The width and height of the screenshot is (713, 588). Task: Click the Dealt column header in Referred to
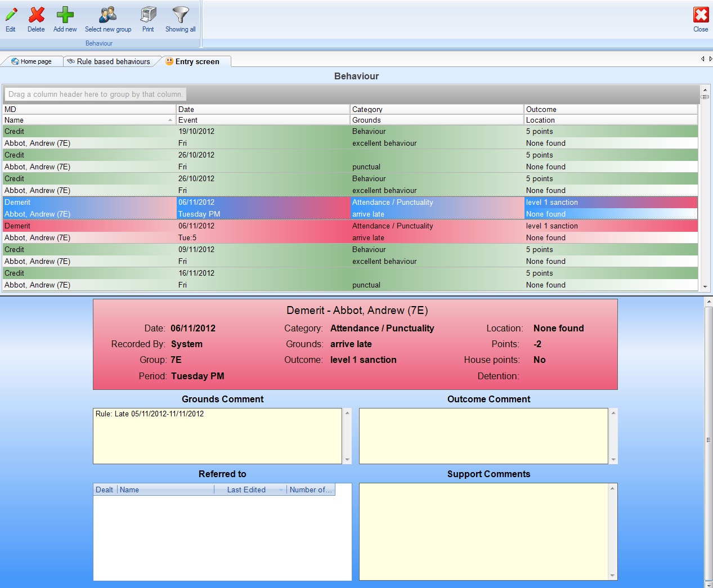(x=105, y=490)
